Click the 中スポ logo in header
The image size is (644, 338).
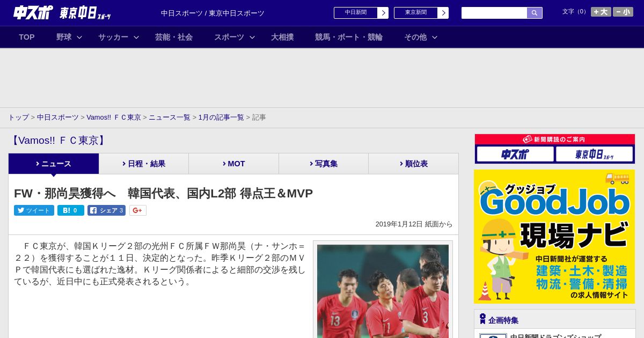[33, 12]
